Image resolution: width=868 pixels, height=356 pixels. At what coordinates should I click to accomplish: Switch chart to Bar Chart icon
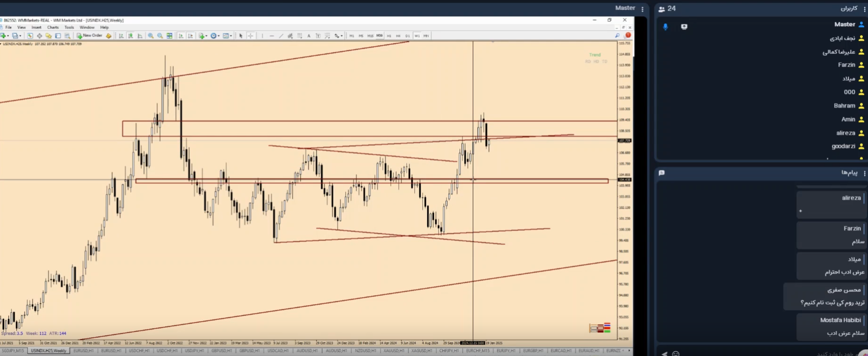[121, 36]
